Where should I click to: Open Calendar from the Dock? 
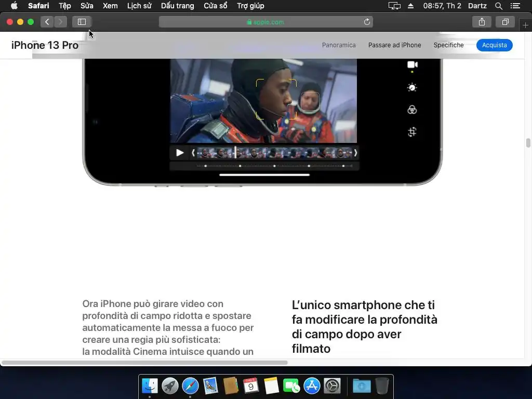tap(251, 386)
